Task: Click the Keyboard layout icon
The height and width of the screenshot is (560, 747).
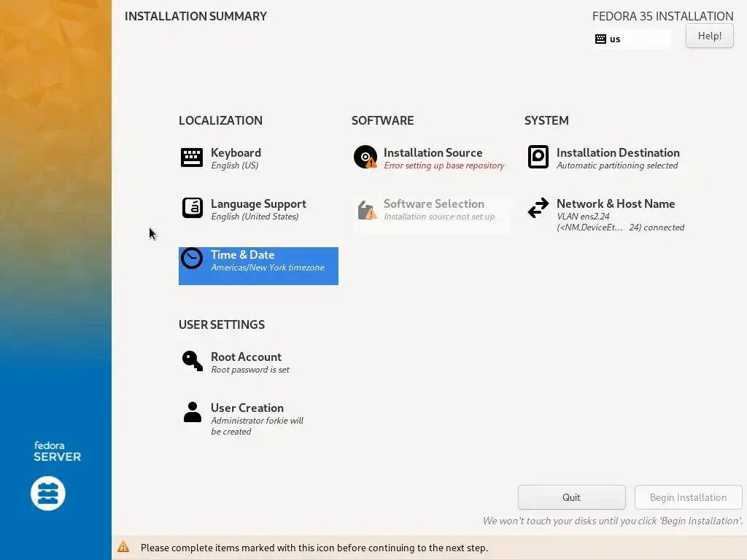Action: (192, 157)
